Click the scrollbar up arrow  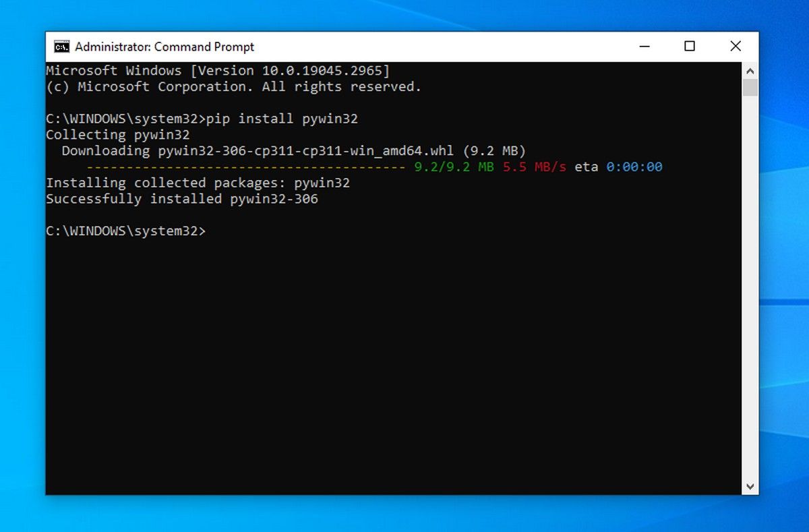point(749,70)
